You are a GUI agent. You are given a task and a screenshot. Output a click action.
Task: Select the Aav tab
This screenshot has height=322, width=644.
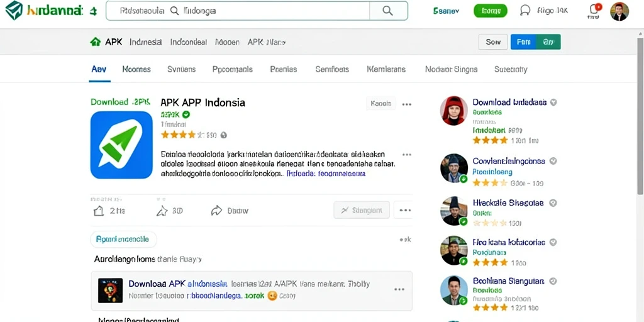click(x=99, y=69)
